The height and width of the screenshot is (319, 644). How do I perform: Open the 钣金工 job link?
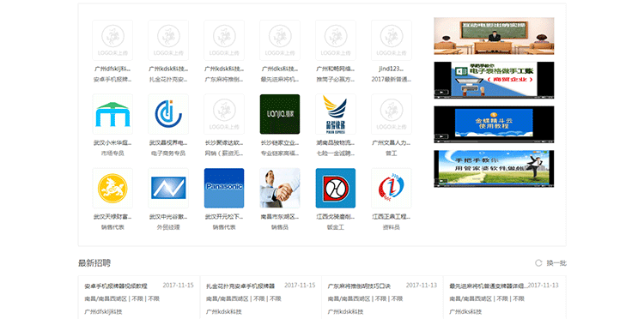tap(336, 227)
